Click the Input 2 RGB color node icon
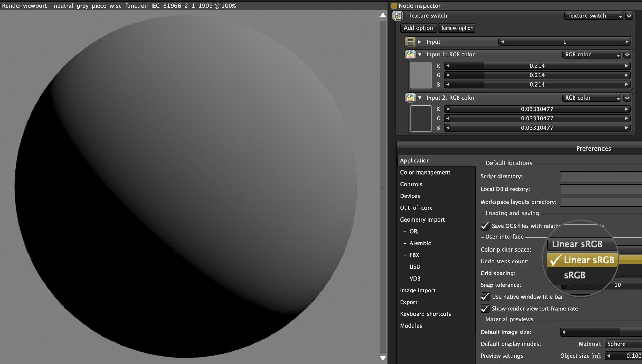Viewport: 642px width, 364px height. 410,98
